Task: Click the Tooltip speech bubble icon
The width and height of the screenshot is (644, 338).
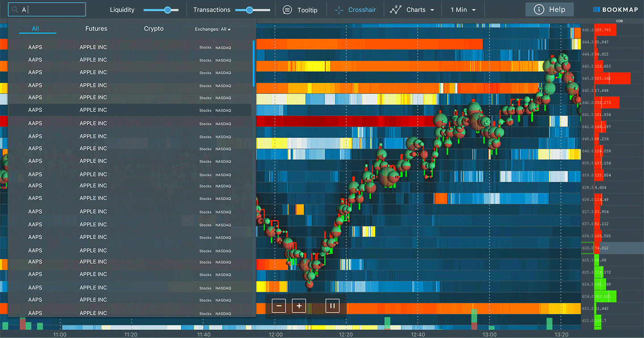Action: click(x=288, y=10)
